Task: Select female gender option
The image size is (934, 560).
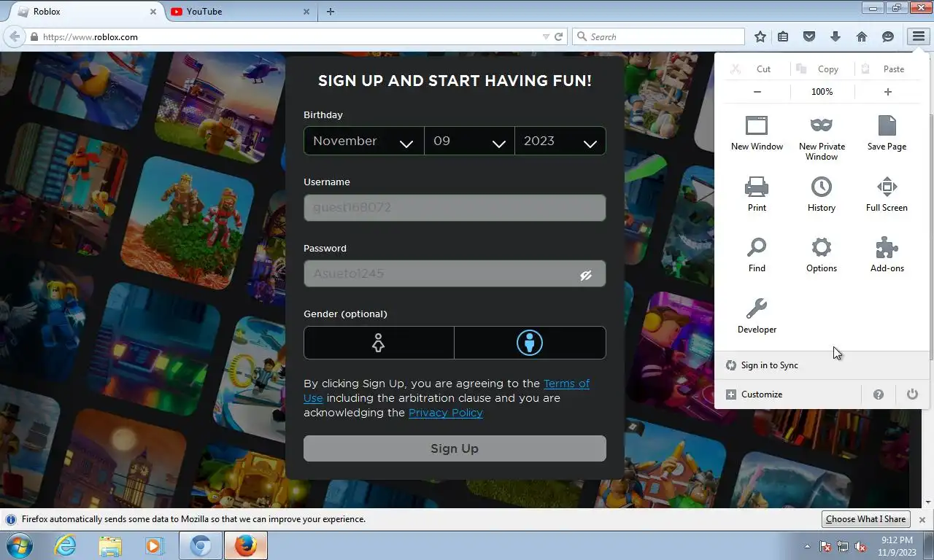Action: coord(379,343)
